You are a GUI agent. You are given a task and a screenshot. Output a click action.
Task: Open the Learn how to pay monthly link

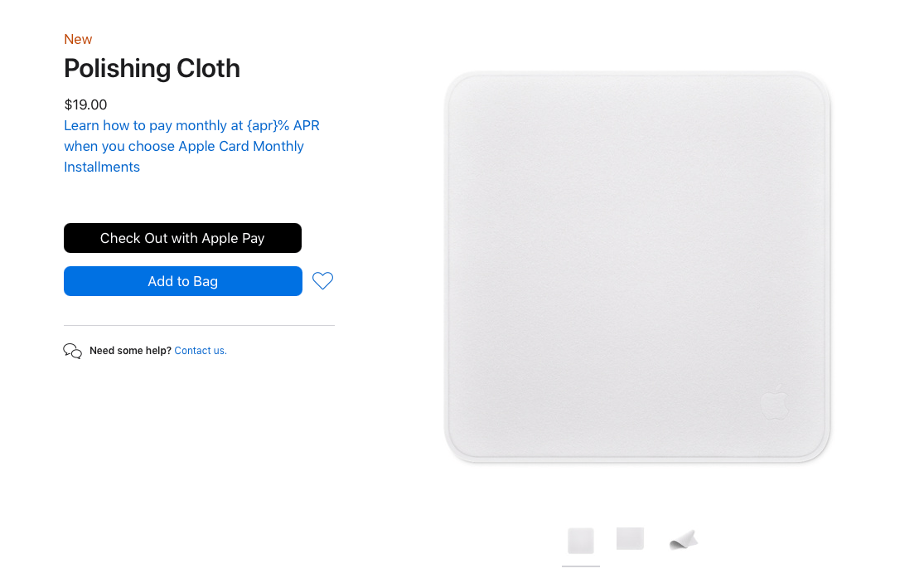coord(191,146)
